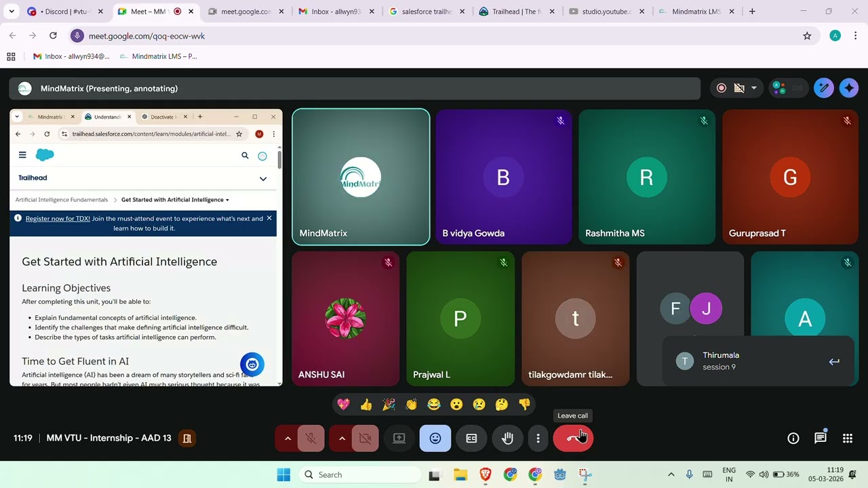Click the reply arrow on Thirumala message

[x=834, y=362]
